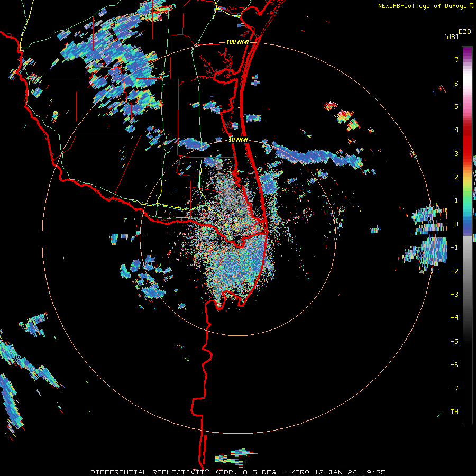This screenshot has height=476, width=476.
Task: Click the 50 NMI range ring label
Action: click(x=239, y=140)
